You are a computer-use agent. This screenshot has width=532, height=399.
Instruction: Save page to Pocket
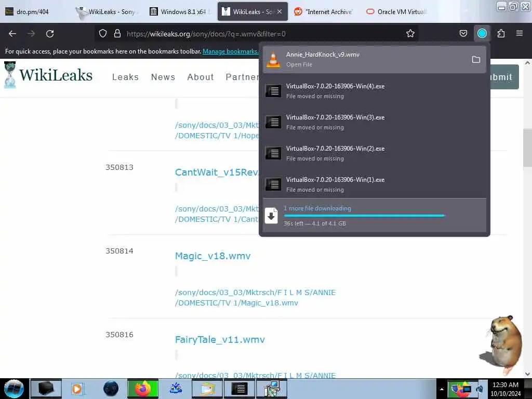tap(463, 33)
